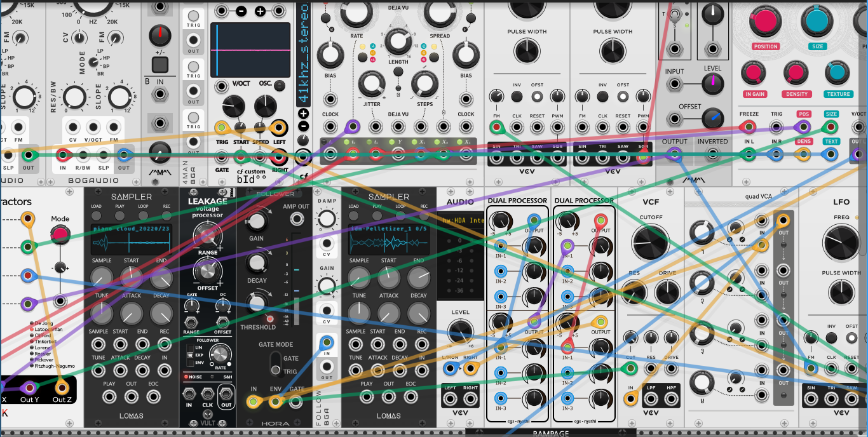Click the minus button above the cf waveform display
The width and height of the screenshot is (868, 437).
(x=241, y=11)
